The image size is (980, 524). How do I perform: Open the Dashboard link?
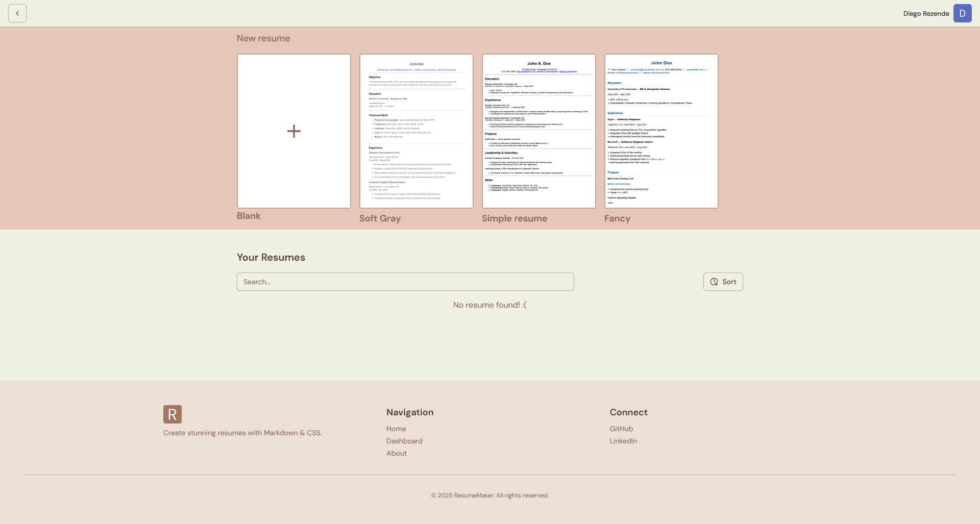coord(404,441)
